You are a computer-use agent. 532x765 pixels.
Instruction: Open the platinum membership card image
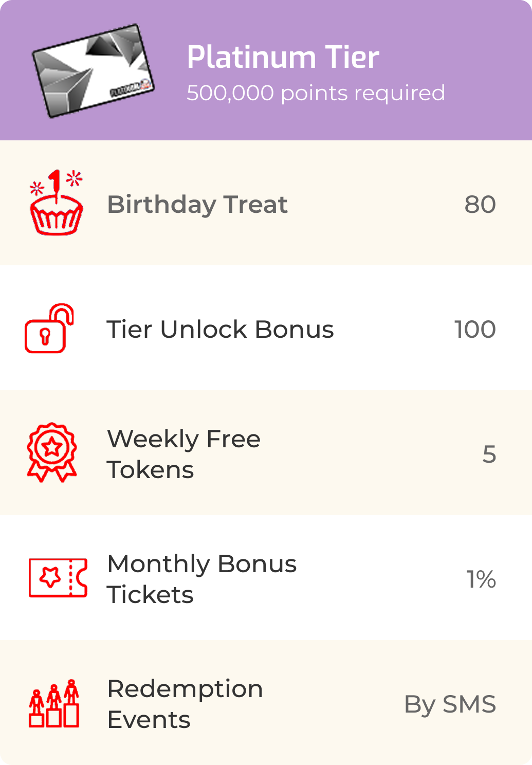(93, 70)
